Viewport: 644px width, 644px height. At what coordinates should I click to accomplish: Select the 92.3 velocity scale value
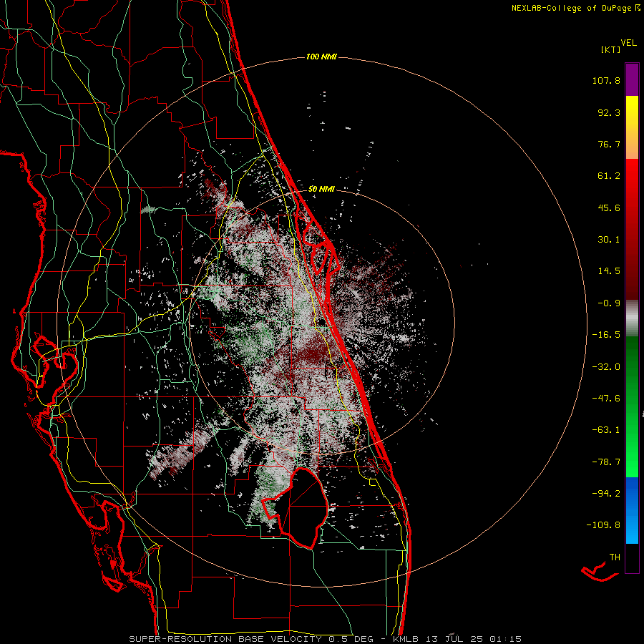pos(609,112)
